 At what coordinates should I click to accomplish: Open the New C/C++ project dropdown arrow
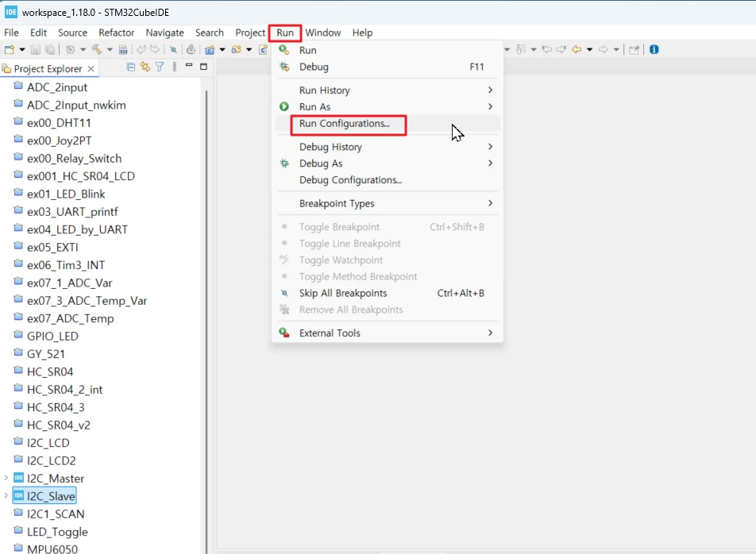(x=222, y=50)
